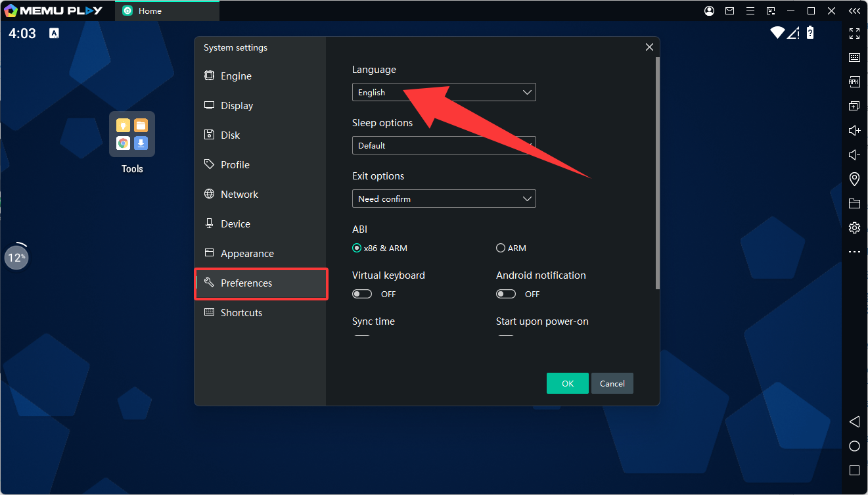
Task: Click the OK button
Action: point(567,383)
